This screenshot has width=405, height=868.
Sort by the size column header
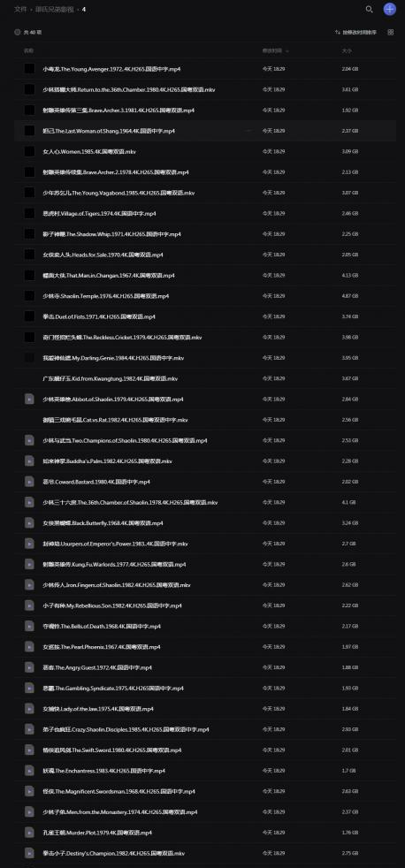[x=346, y=50]
